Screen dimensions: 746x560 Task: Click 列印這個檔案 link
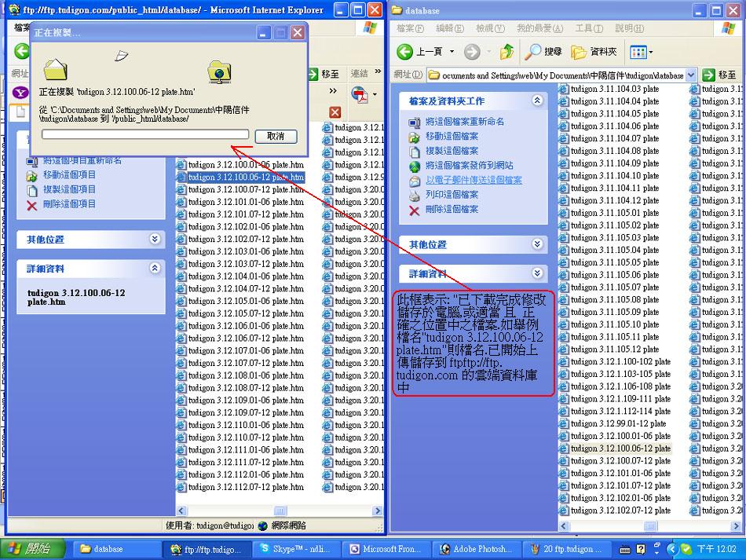pyautogui.click(x=452, y=195)
